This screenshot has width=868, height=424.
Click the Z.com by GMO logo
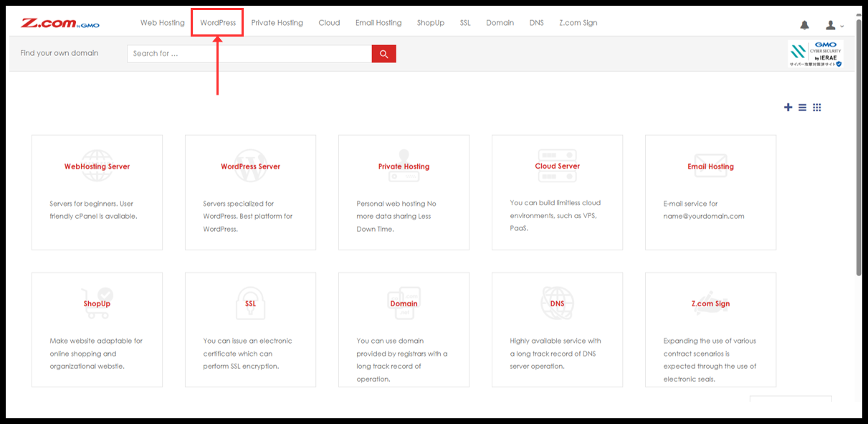pos(60,23)
